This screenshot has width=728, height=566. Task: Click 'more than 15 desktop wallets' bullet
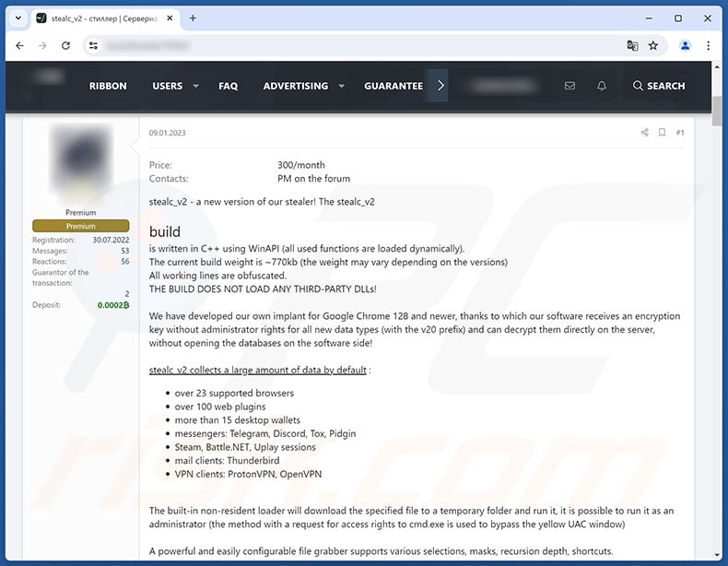point(238,420)
